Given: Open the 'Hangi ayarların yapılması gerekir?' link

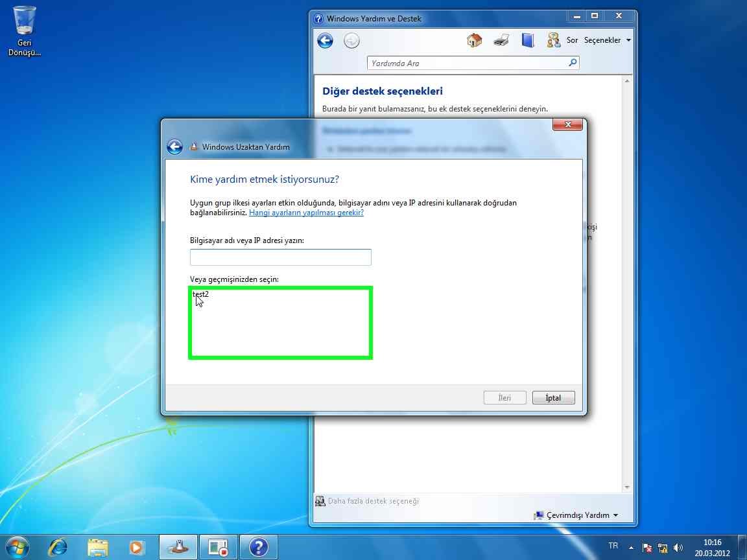Looking at the screenshot, I should point(306,213).
